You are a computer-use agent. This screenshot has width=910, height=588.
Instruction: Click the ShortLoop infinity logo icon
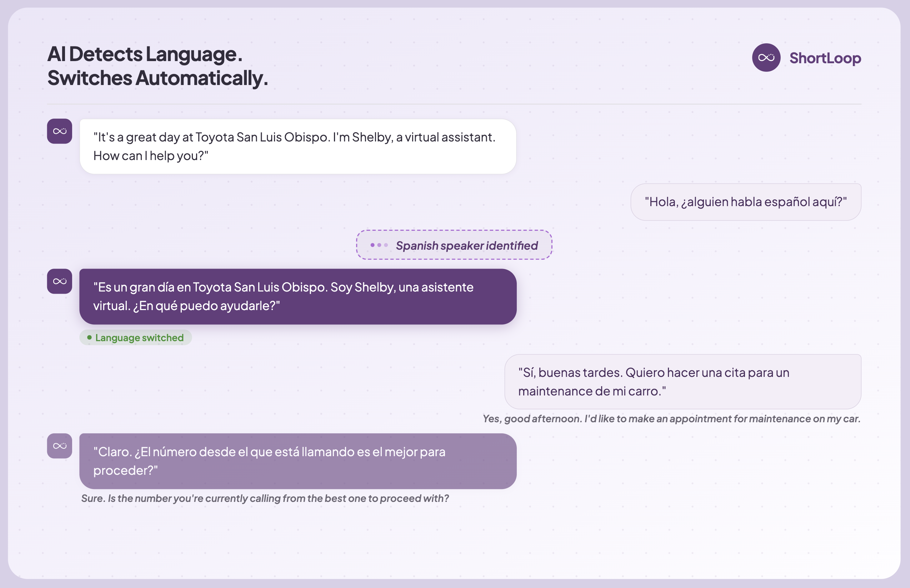point(766,58)
